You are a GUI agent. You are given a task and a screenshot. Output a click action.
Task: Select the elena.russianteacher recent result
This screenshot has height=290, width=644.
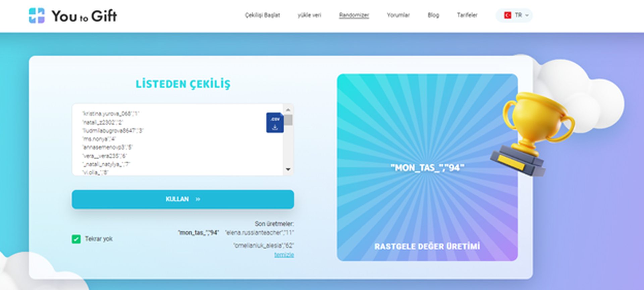coord(259,233)
